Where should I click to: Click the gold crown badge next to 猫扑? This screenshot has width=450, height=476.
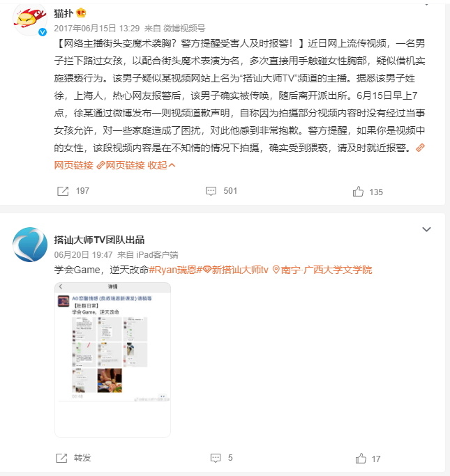(x=81, y=13)
